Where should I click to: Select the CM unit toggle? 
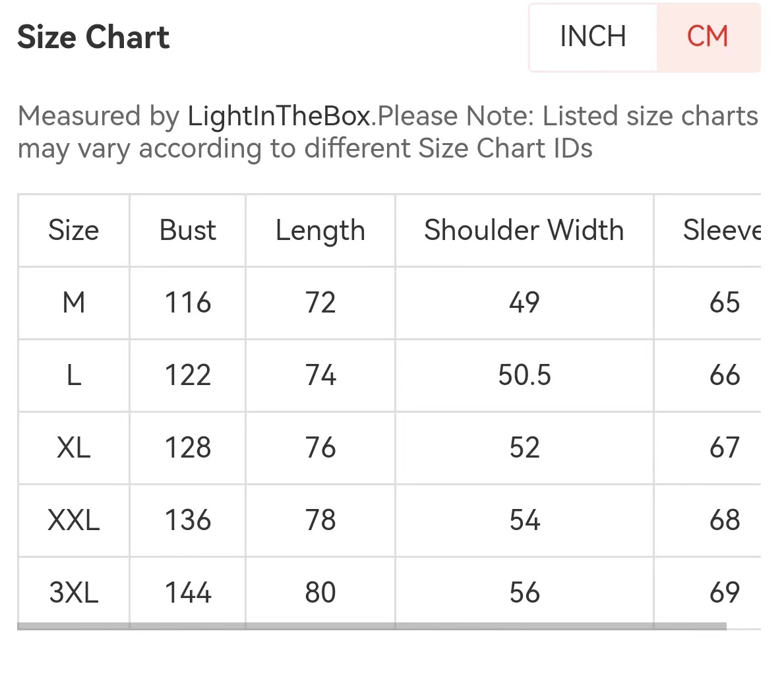(x=708, y=37)
